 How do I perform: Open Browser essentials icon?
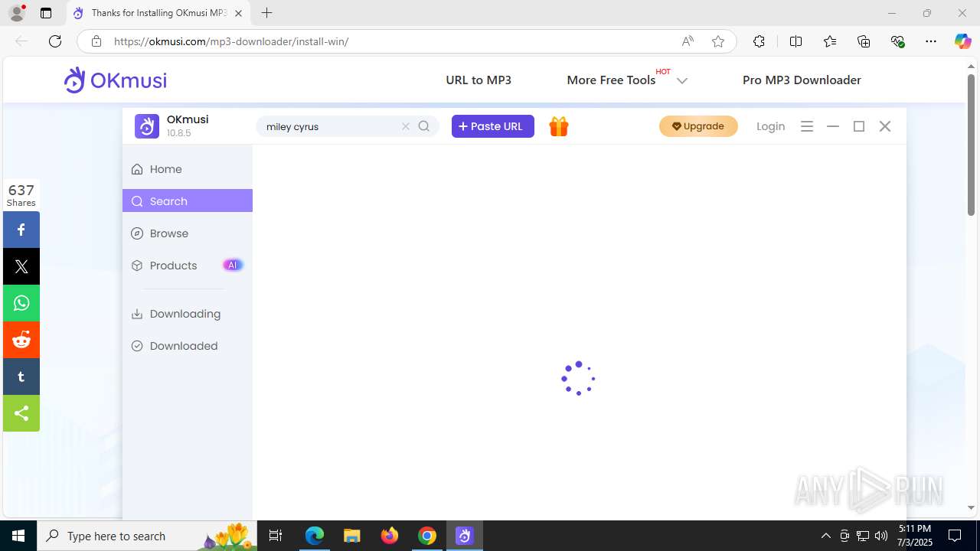[897, 41]
